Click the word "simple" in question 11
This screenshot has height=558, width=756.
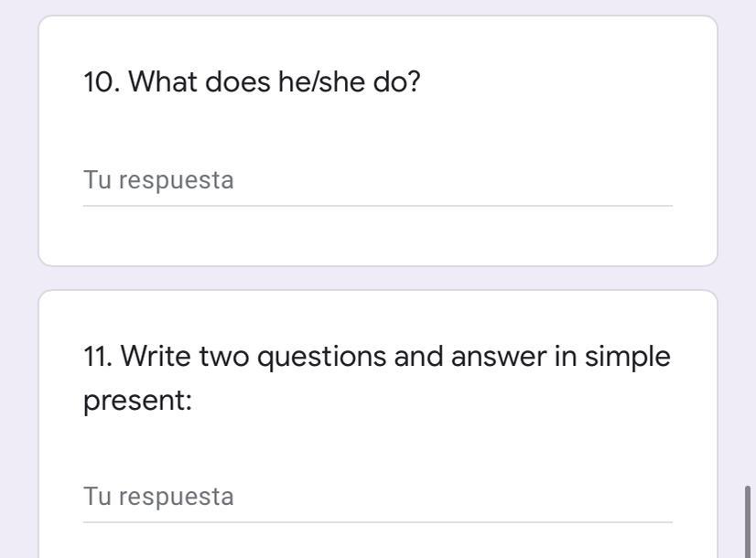pos(627,357)
